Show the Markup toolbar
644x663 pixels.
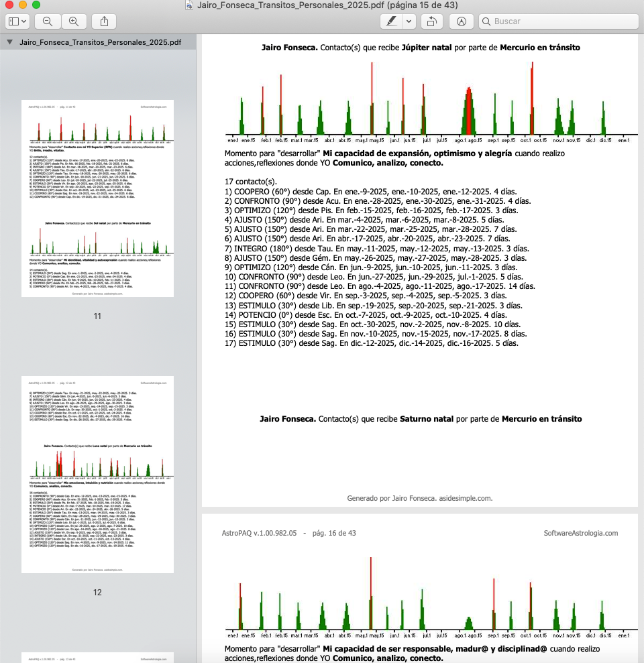462,21
